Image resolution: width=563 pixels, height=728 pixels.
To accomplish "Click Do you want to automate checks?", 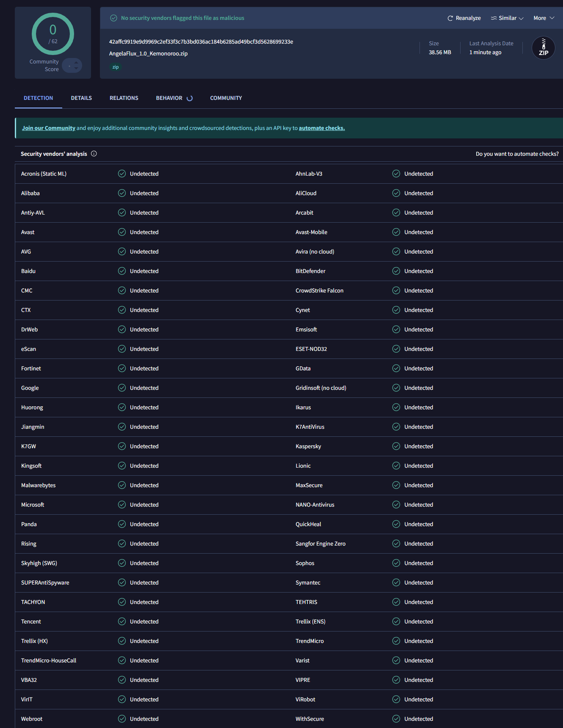I will [x=517, y=154].
